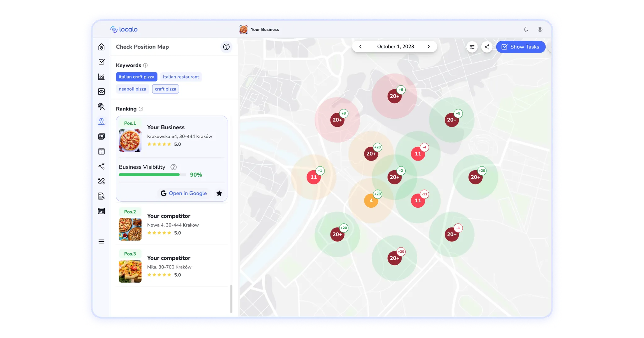Select the 'italian craft pizza' keyword chip
The height and width of the screenshot is (338, 644).
(136, 77)
